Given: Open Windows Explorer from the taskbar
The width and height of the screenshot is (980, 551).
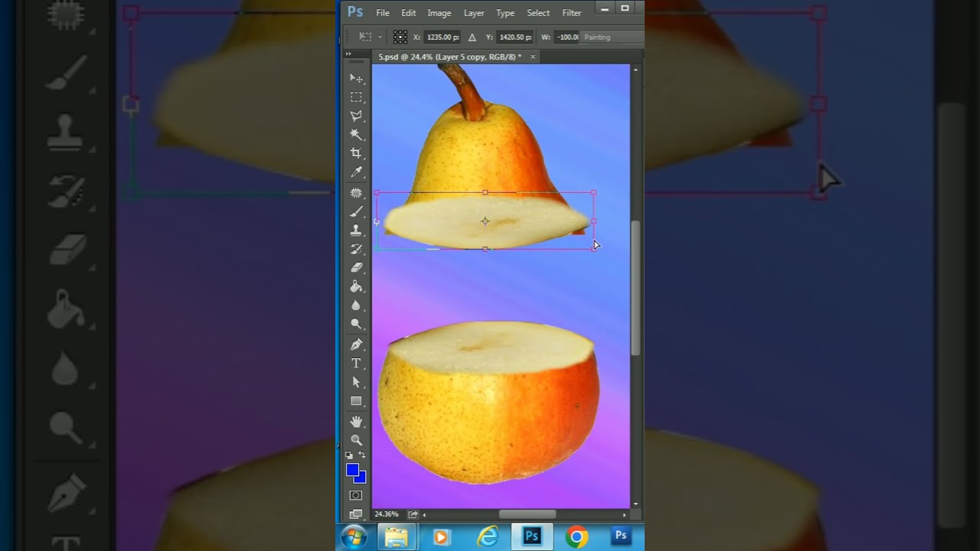Looking at the screenshot, I should point(397,537).
